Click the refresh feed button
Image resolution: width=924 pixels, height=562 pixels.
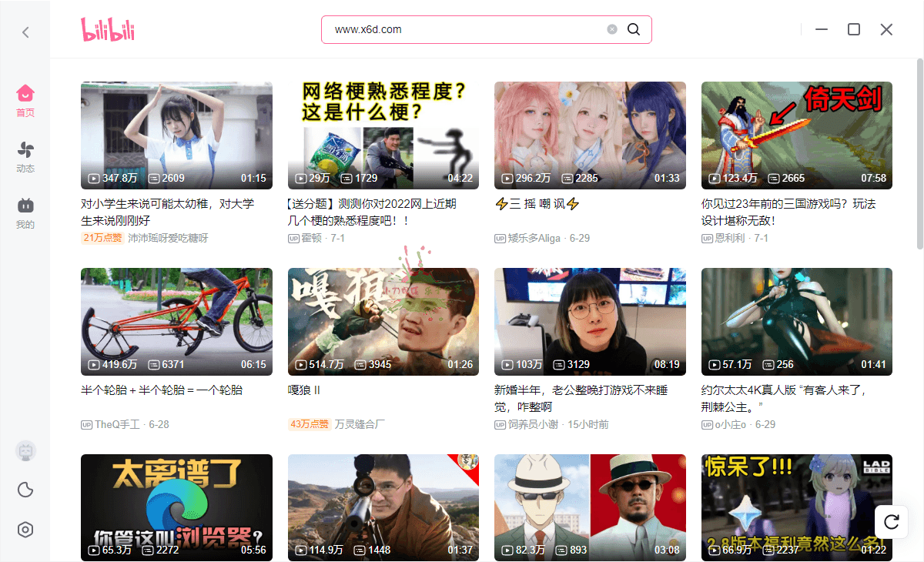[892, 522]
